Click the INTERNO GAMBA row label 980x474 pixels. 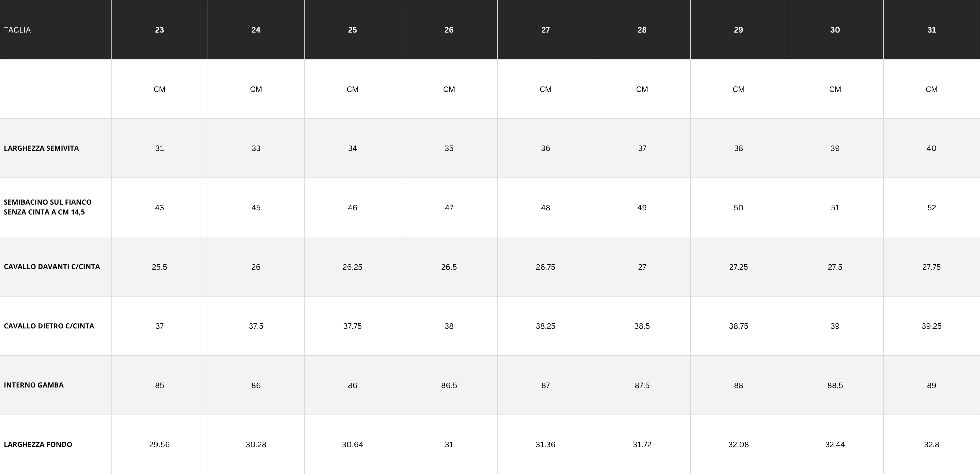[34, 385]
